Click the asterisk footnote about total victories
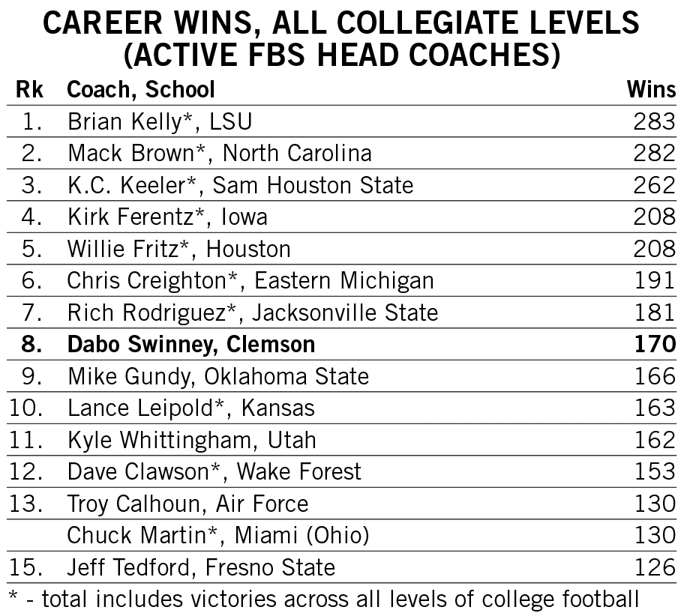This screenshot has height=616, width=690. (323, 600)
